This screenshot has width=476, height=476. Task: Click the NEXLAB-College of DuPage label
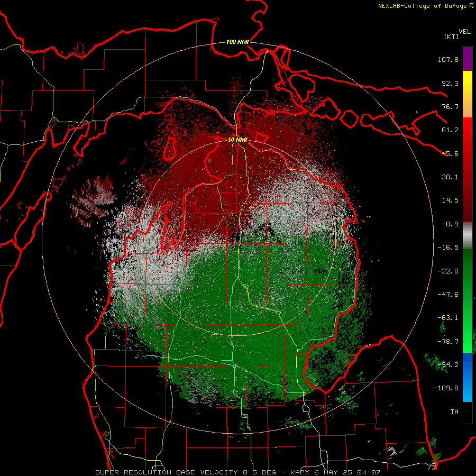(x=425, y=6)
